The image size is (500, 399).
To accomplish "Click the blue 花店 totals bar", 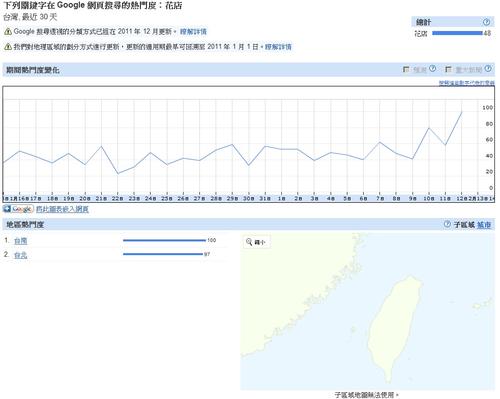I will tap(457, 33).
